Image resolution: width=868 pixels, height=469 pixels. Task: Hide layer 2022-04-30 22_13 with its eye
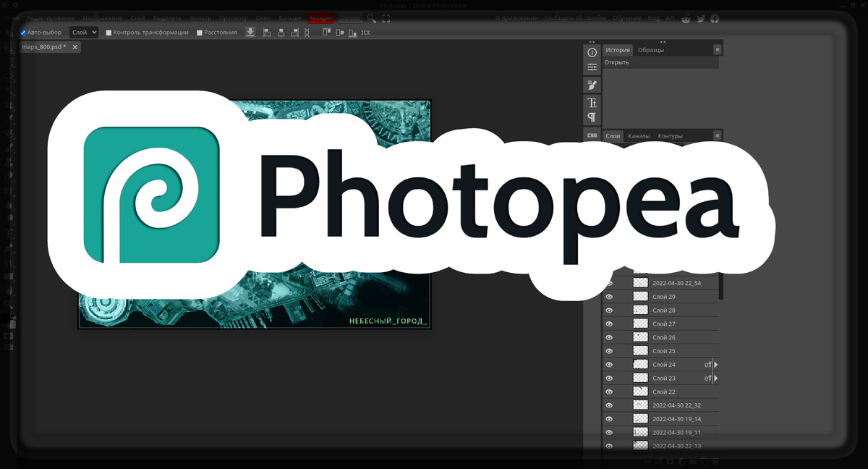pos(609,446)
